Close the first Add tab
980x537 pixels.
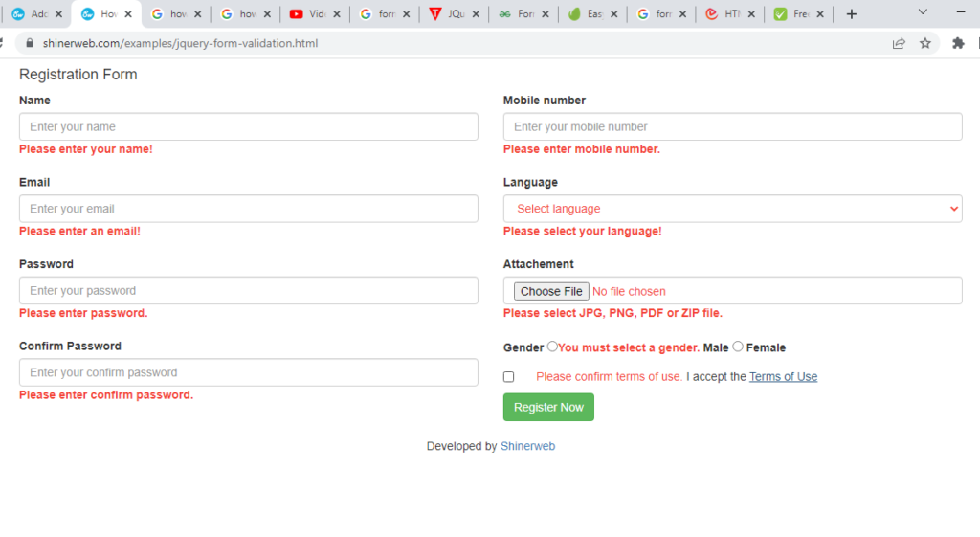click(x=58, y=14)
